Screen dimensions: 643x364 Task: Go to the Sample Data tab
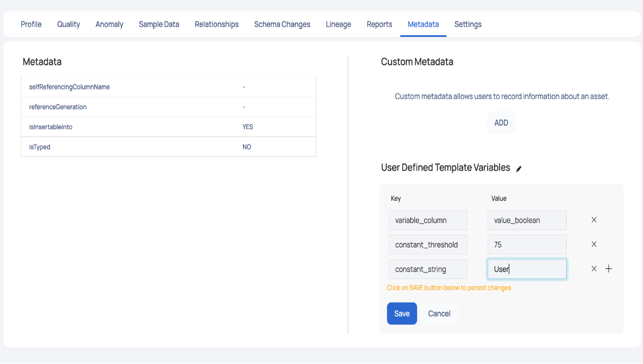(159, 24)
